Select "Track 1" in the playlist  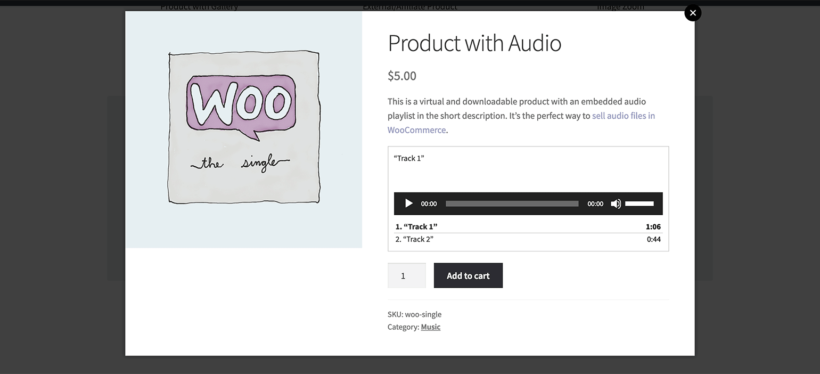[416, 226]
